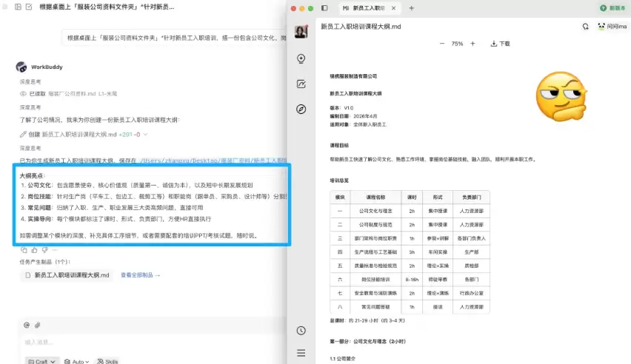Click the @ mention icon in input area

pos(27,325)
